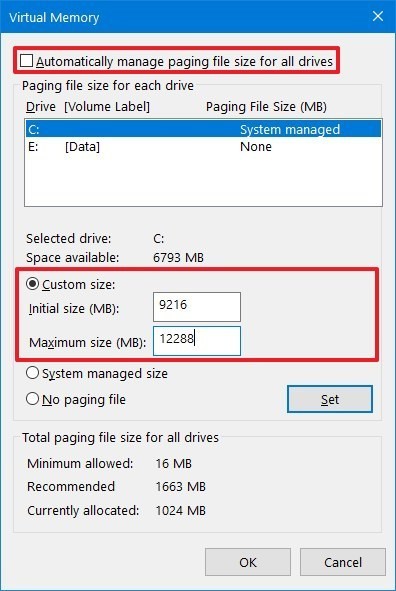396x591 pixels.
Task: Enable automatically manage paging file size checkbox
Action: [26, 61]
